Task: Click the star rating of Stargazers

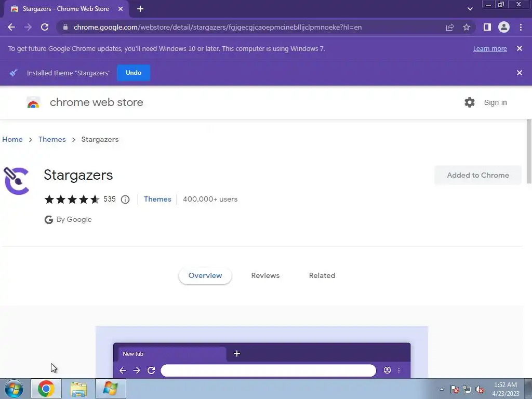Action: [72, 199]
